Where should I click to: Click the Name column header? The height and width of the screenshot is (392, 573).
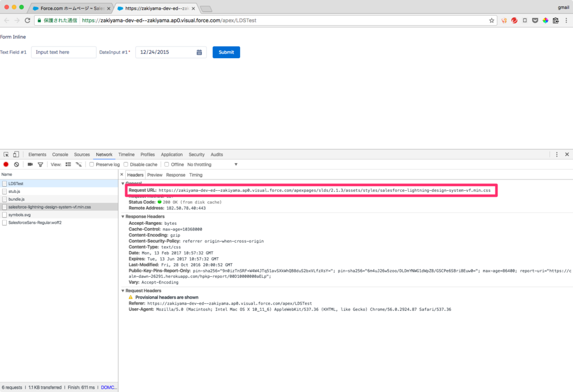(59, 174)
